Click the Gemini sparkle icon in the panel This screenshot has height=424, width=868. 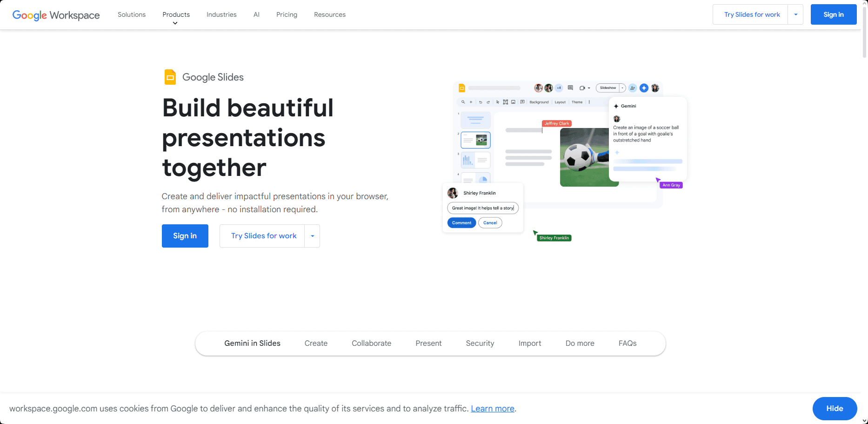(x=616, y=106)
